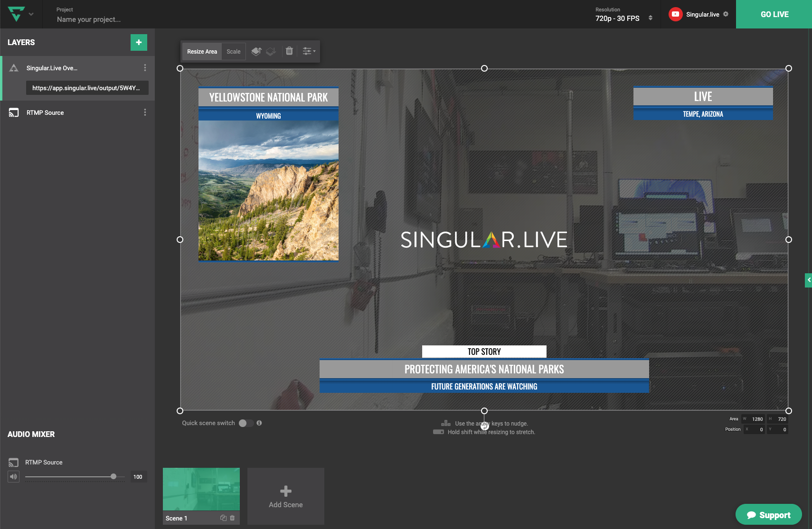Switch to Scale mode
This screenshot has height=529, width=812.
[234, 51]
